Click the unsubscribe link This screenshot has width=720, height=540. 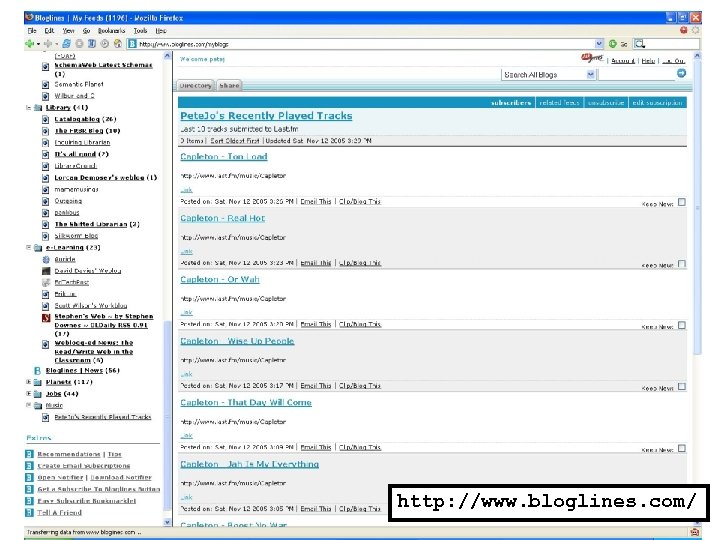point(606,103)
